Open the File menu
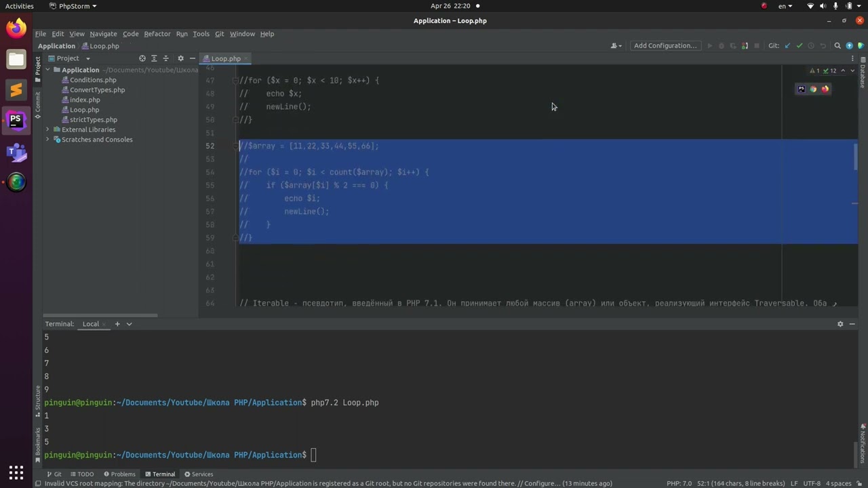Screen dimensions: 868x488 click(x=41, y=34)
